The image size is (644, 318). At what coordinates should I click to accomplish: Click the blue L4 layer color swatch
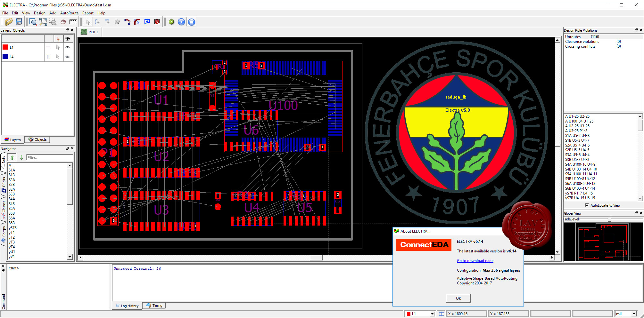5,57
